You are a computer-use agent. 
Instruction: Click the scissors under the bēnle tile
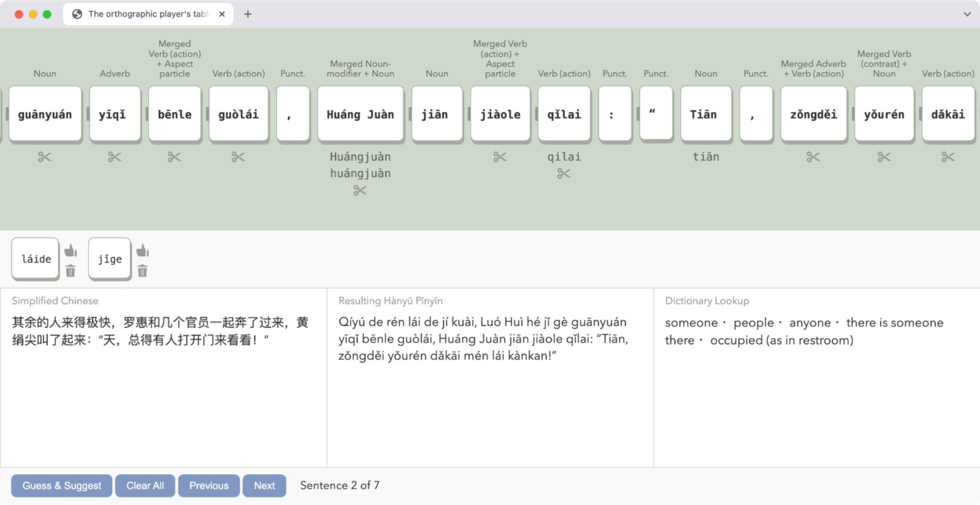pos(174,157)
